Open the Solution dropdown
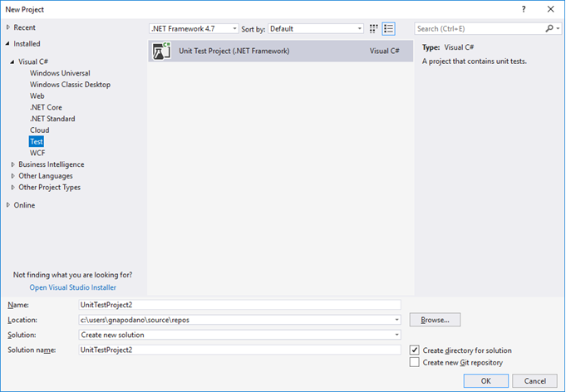The width and height of the screenshot is (566, 392). [x=396, y=335]
